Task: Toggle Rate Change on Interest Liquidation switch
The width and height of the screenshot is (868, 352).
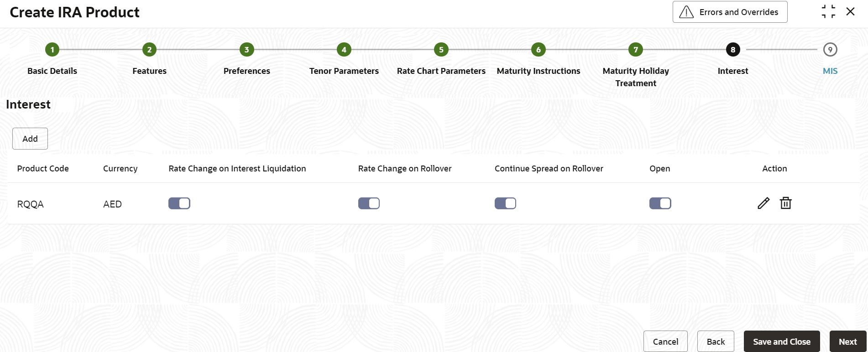Action: point(179,203)
